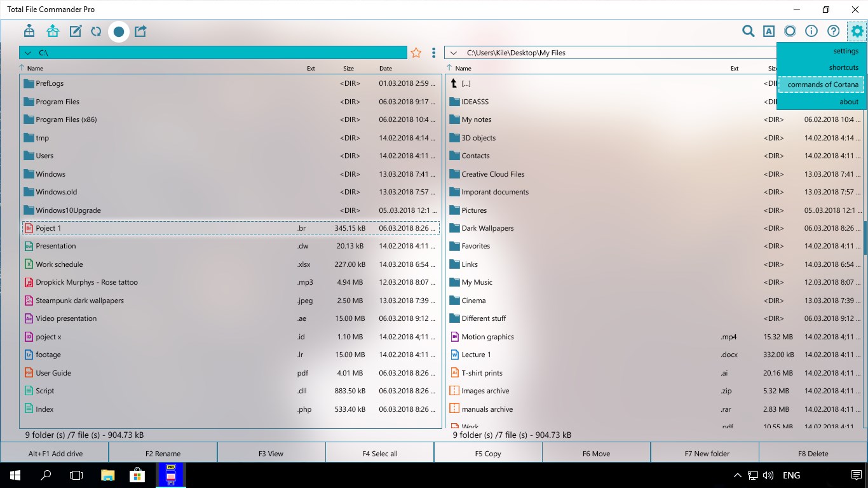868x488 pixels.
Task: Open File Explorer from the taskbar
Action: 107,475
